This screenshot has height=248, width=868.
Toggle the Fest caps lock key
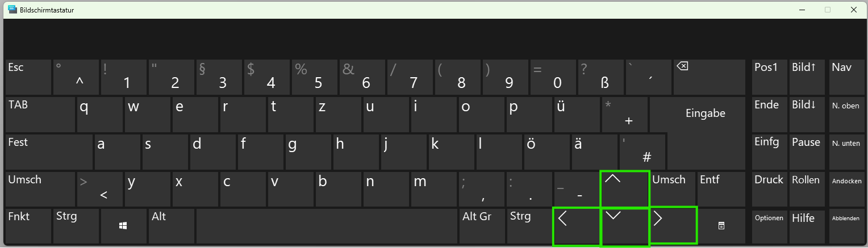point(49,152)
